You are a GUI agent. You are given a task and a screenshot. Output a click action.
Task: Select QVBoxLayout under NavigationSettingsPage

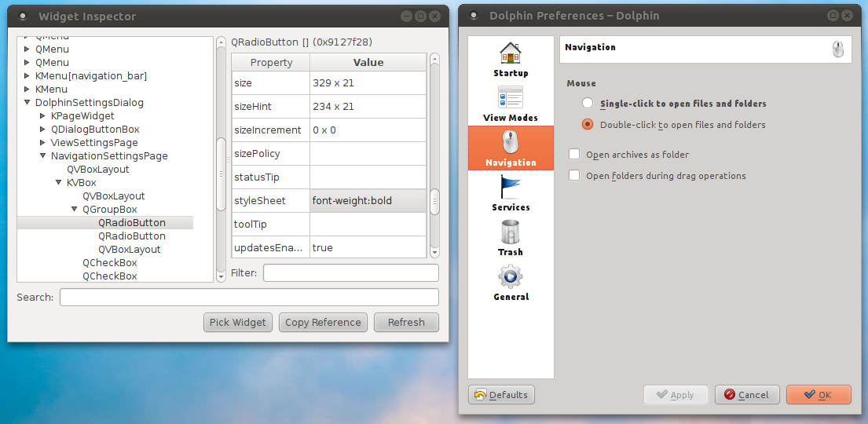pos(98,170)
